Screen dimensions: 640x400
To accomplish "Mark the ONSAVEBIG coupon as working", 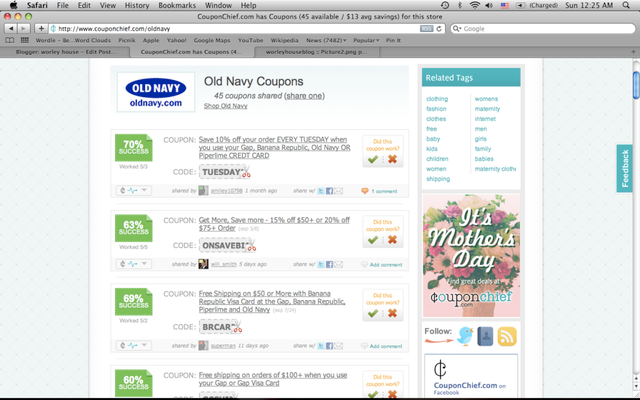I will (372, 240).
